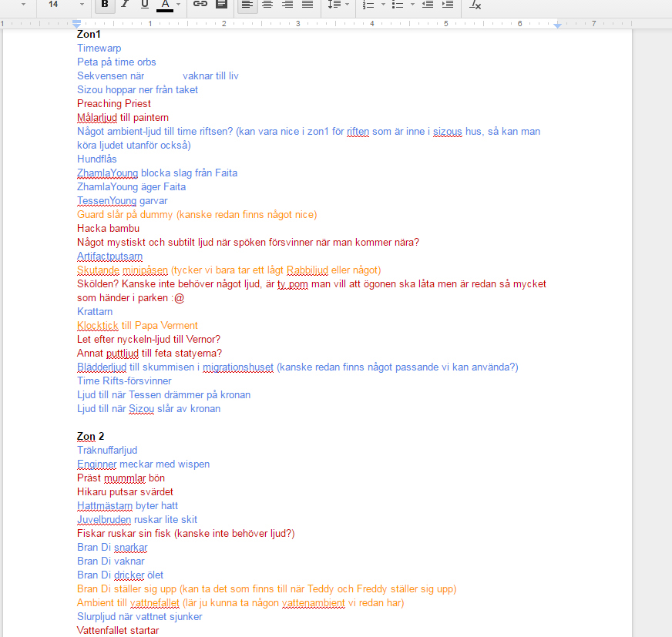
Task: Click the 'Timewarp' line
Action: [x=99, y=49]
